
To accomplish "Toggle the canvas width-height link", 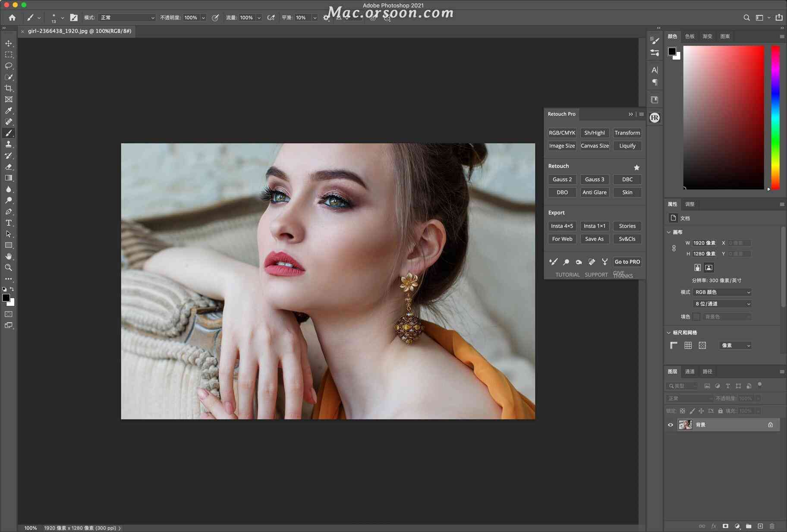I will [x=674, y=248].
